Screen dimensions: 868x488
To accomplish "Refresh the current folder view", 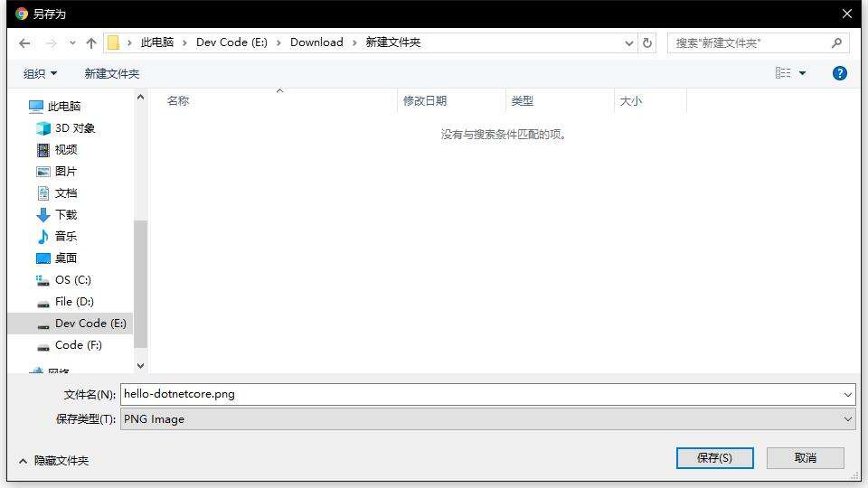I will tap(647, 42).
